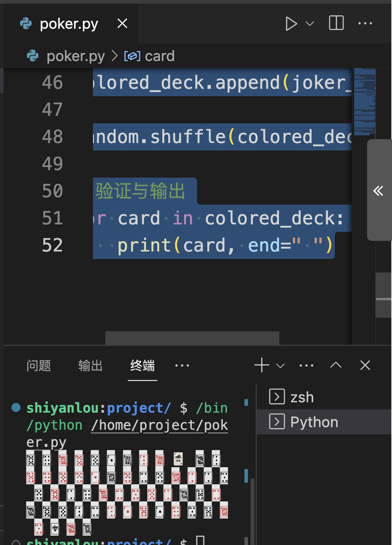The image size is (392, 545).
Task: Open editor more actions ellipsis
Action: pos(365,23)
